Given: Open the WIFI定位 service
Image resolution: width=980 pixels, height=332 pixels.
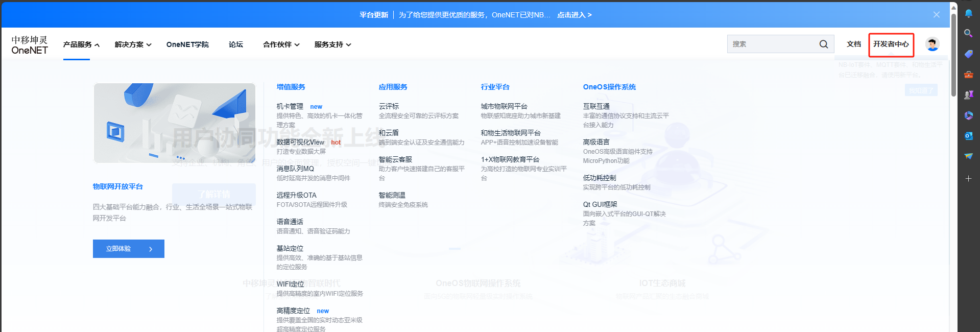Looking at the screenshot, I should pos(290,284).
